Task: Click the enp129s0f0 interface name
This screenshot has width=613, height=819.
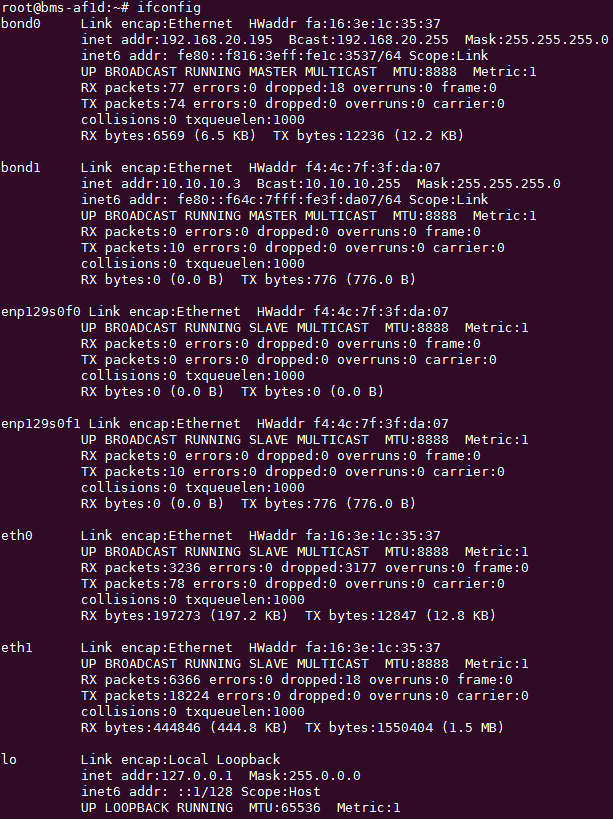Action: [x=41, y=312]
